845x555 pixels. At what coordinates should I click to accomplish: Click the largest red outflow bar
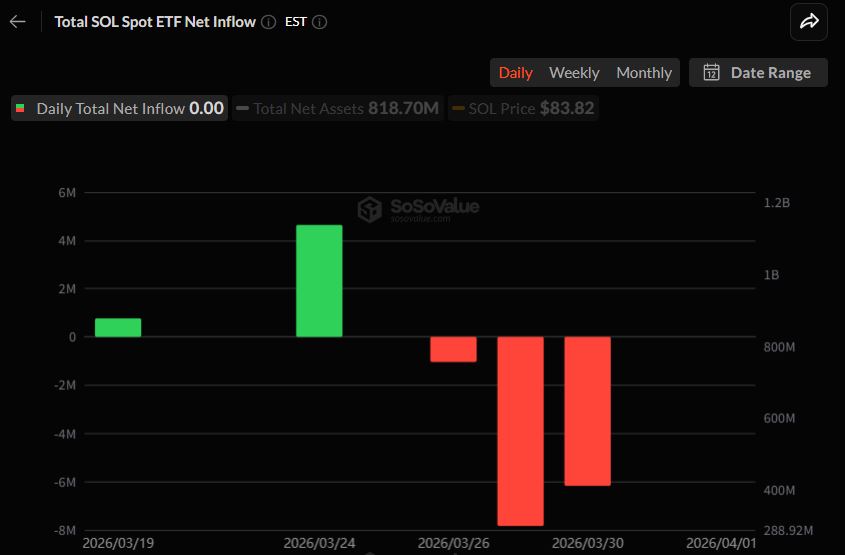521,431
